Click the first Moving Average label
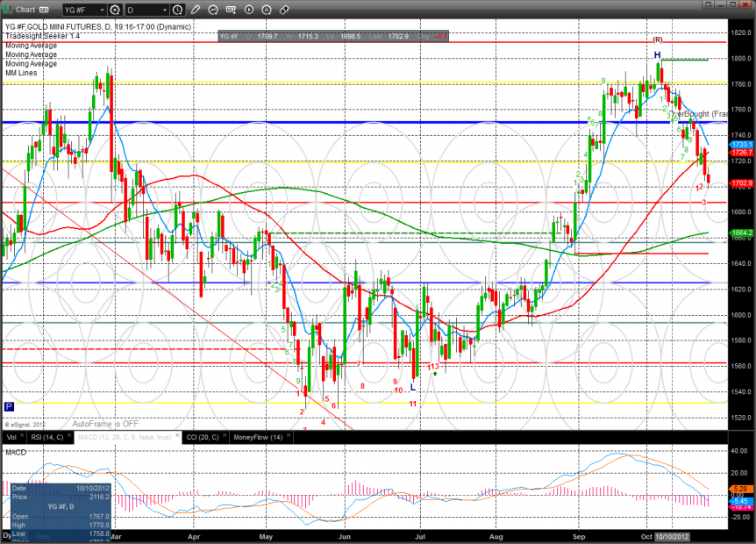Image resolution: width=756 pixels, height=544 pixels. click(31, 46)
